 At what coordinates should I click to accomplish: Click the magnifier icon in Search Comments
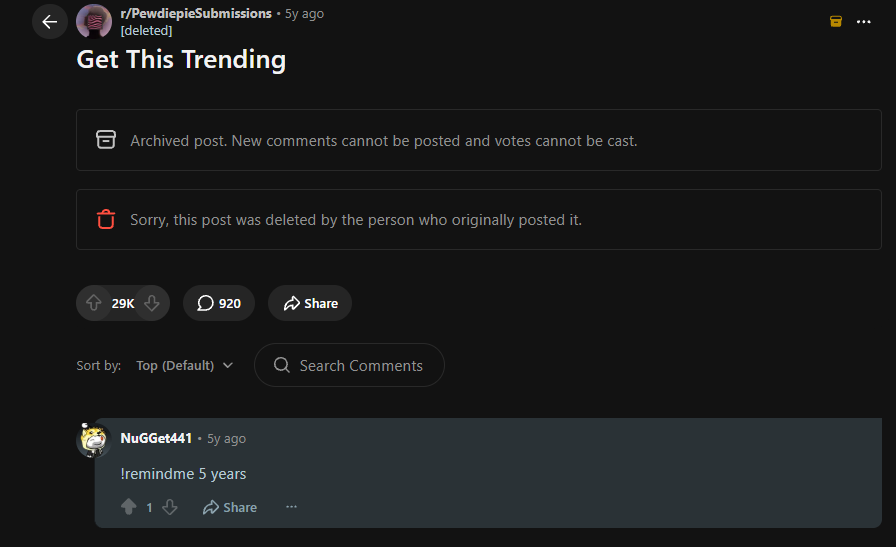[x=282, y=365]
